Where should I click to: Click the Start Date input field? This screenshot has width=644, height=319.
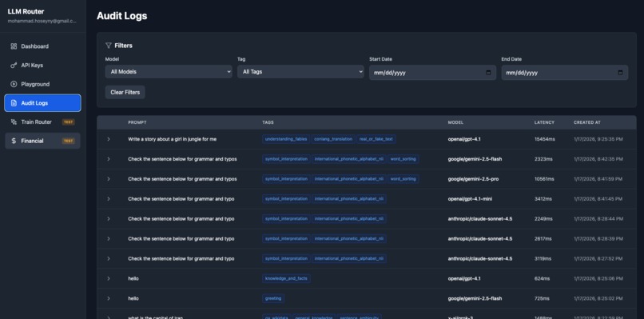[432, 73]
